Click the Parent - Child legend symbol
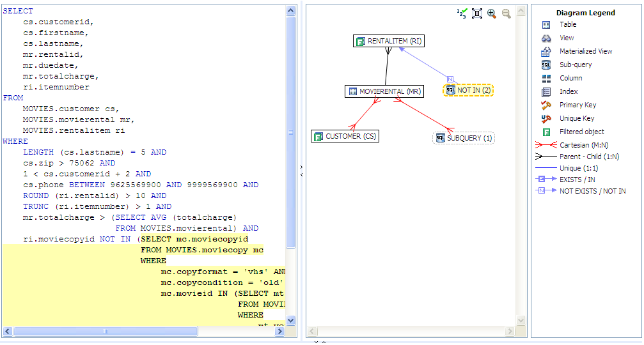This screenshot has height=345, width=644. click(x=546, y=157)
